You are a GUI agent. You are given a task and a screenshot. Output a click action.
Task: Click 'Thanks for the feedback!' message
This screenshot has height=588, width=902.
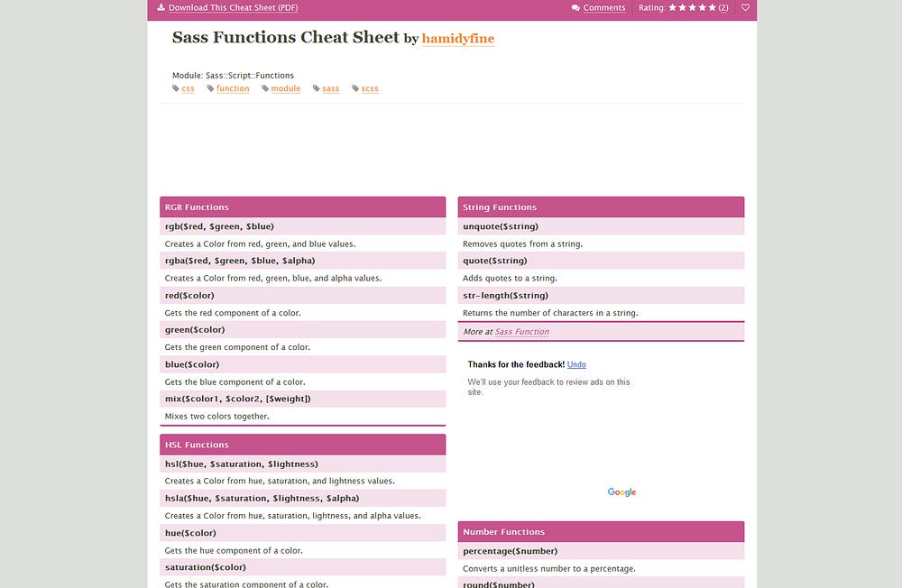pyautogui.click(x=516, y=364)
